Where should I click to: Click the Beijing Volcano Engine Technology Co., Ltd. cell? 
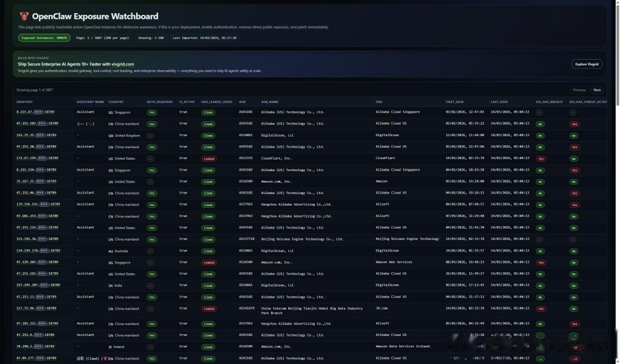click(302, 239)
